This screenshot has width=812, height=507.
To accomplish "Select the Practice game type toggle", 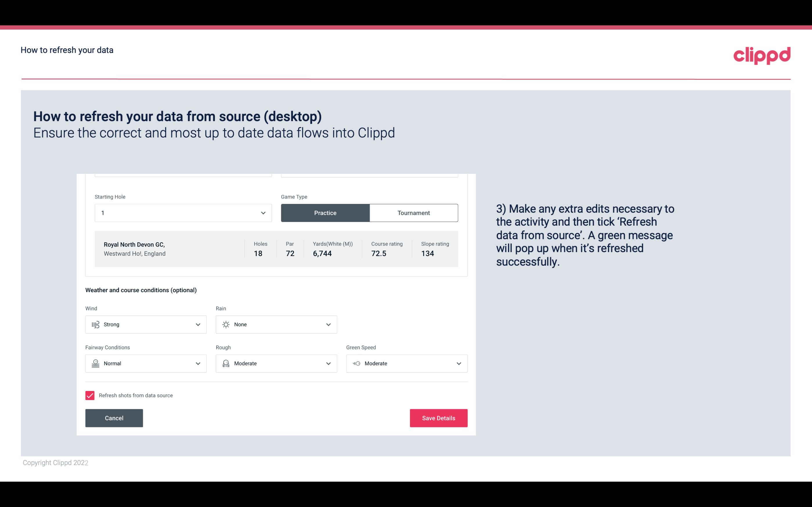I will (325, 213).
